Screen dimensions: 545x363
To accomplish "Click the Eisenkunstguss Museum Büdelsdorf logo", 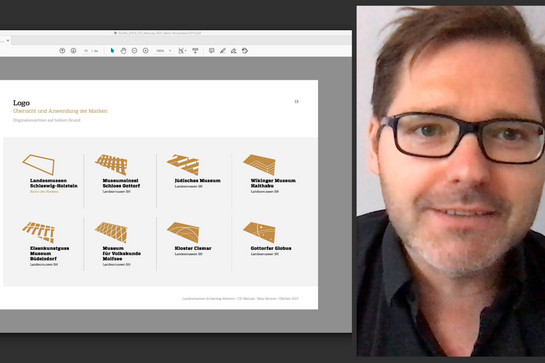I will click(39, 232).
